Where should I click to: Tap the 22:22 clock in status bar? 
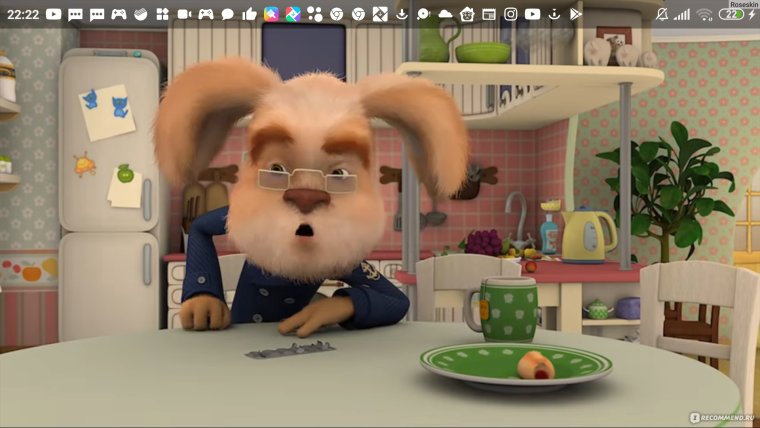coord(22,14)
